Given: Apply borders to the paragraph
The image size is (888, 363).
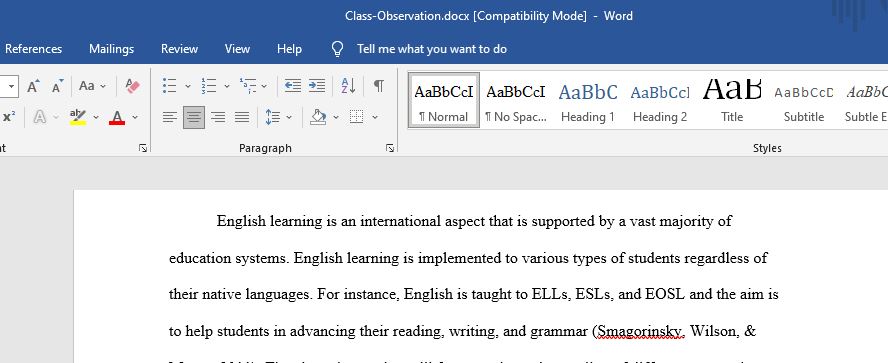Looking at the screenshot, I should [356, 117].
